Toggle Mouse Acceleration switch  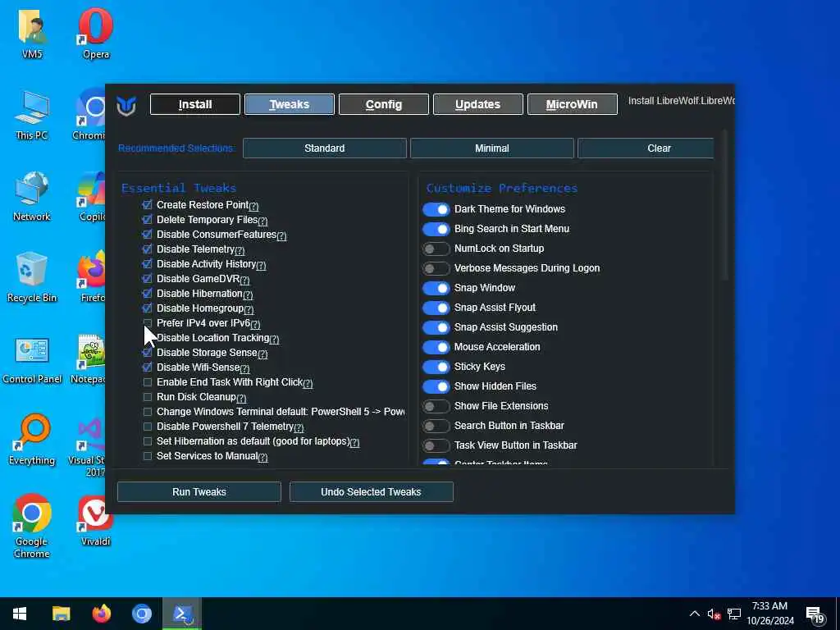436,347
